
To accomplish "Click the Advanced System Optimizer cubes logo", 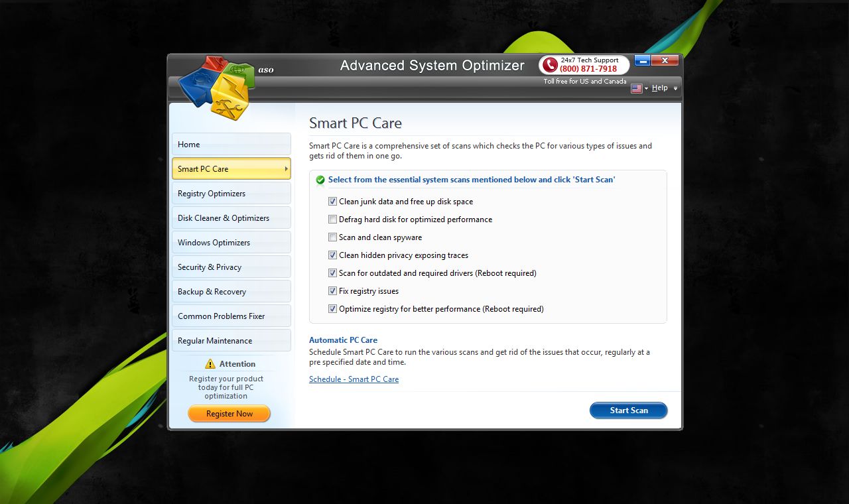I will point(217,88).
